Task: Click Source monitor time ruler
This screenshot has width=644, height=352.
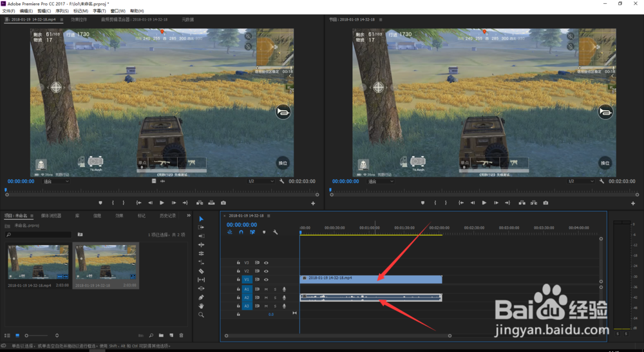Action: coord(162,190)
